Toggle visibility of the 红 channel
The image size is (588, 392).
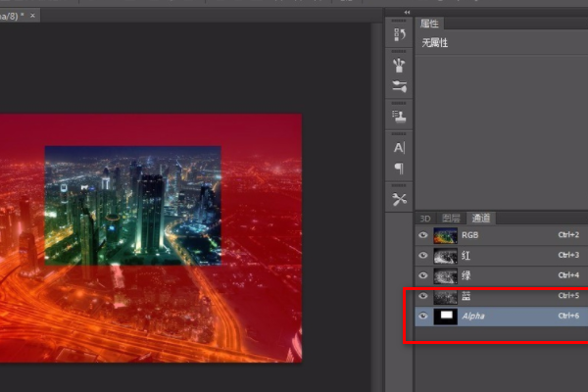(x=423, y=255)
